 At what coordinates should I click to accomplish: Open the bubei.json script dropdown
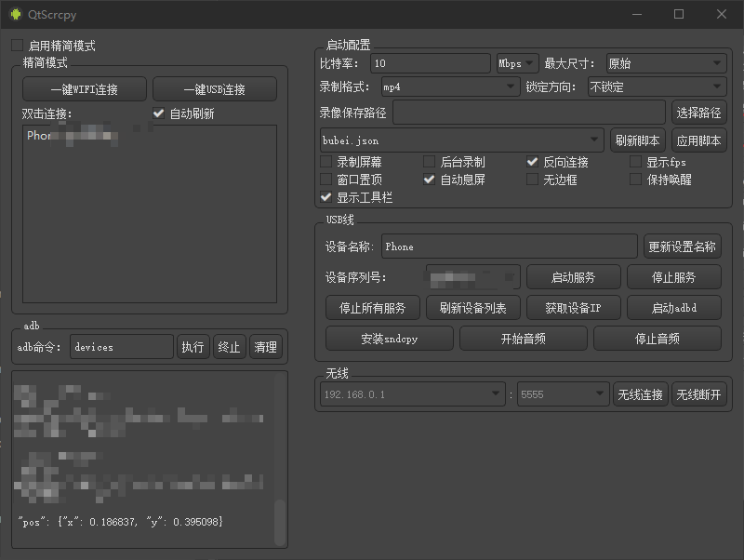tap(461, 140)
